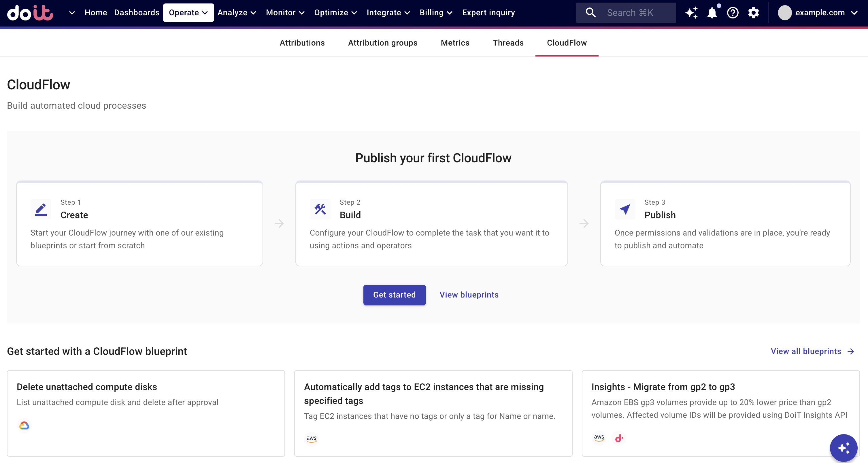This screenshot has width=868, height=463.
Task: Click the Build automated cloud processes subtitle
Action: 76,106
